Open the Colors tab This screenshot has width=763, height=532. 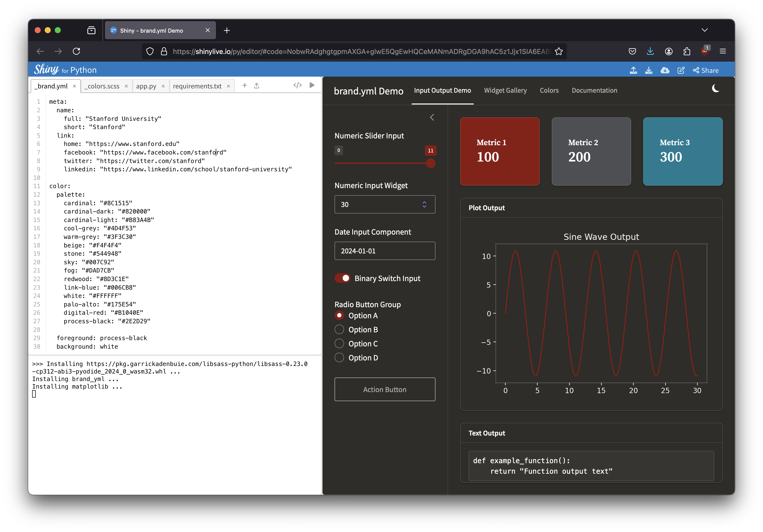[x=549, y=90]
